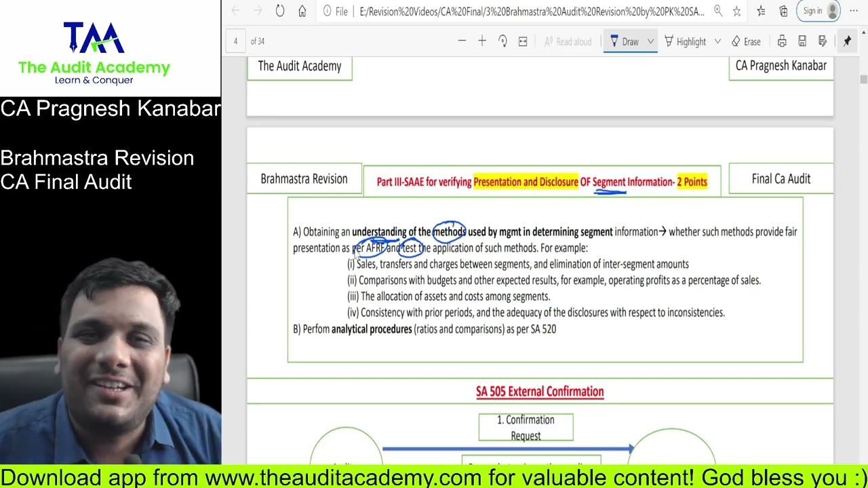Viewport: 868px width, 488px height.
Task: Open the favorites list icon
Action: (x=761, y=11)
